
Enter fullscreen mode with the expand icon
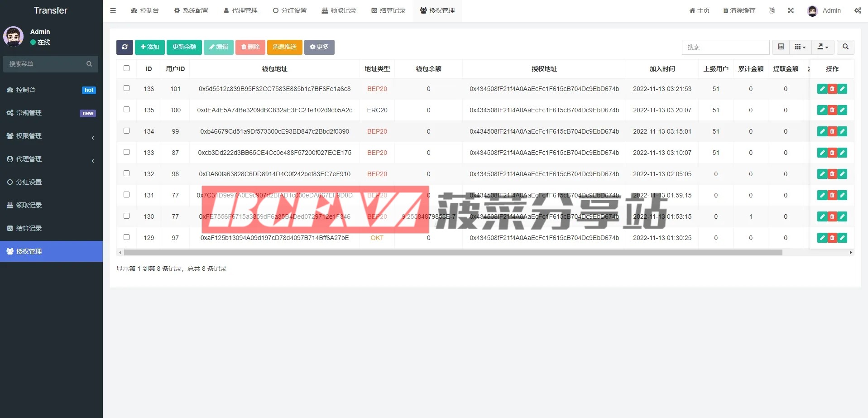pyautogui.click(x=791, y=10)
